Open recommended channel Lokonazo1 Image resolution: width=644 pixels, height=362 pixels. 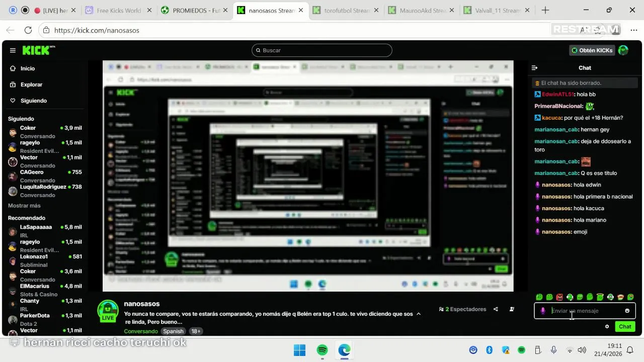45,260
